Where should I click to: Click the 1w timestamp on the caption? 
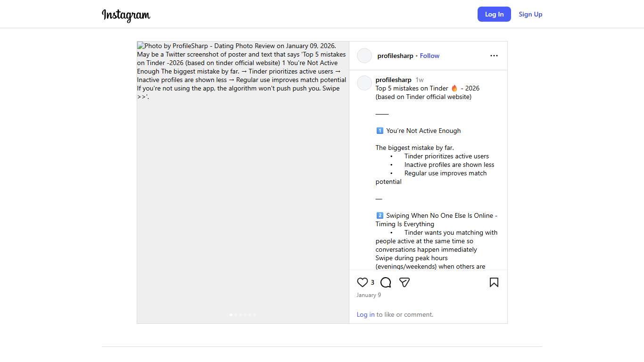420,80
